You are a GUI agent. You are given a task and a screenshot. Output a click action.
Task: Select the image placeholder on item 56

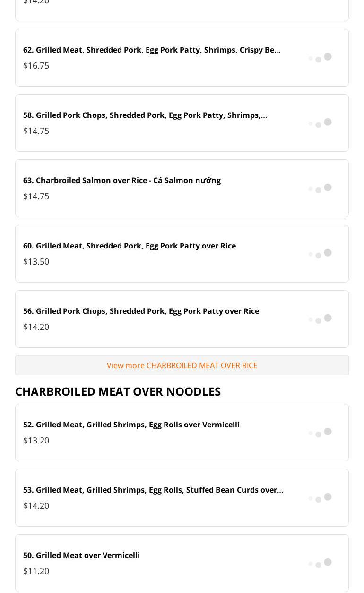320,319
